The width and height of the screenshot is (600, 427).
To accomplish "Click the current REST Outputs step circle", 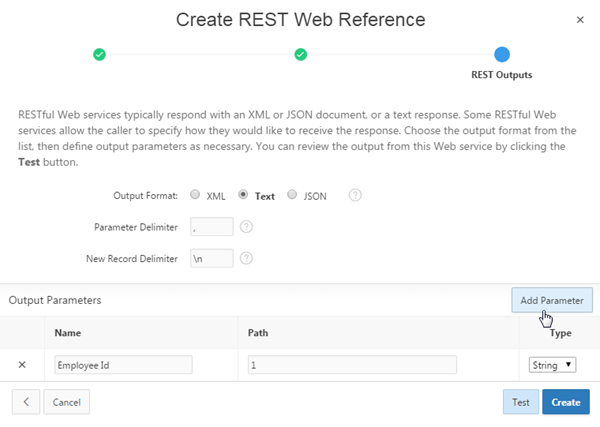I will tap(501, 54).
